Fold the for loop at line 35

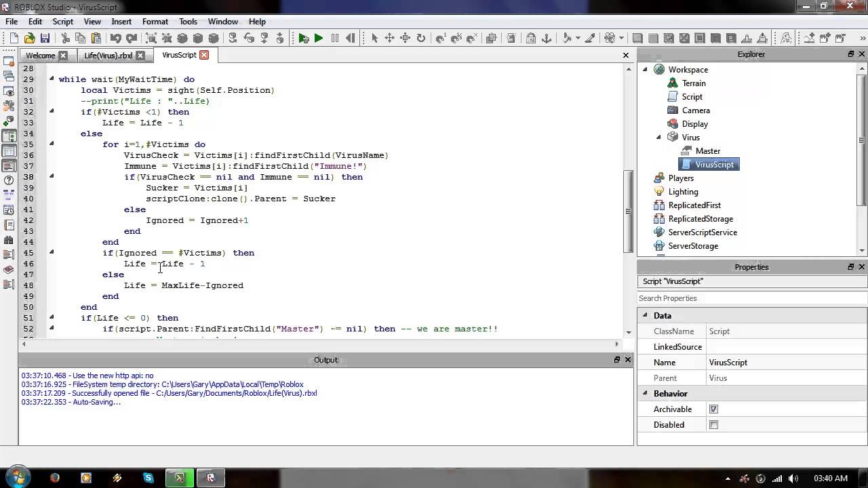(51, 144)
